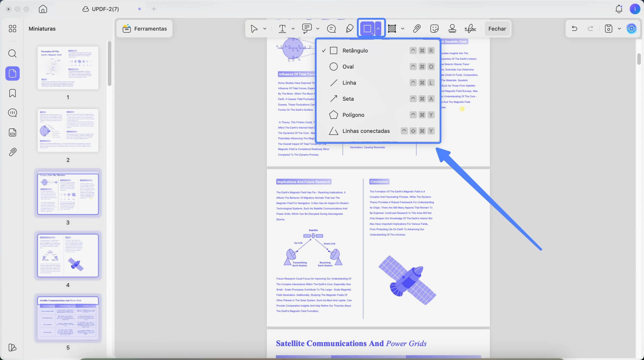Image resolution: width=644 pixels, height=360 pixels.
Task: Add a file attachment via paperclip tool
Action: point(417,29)
